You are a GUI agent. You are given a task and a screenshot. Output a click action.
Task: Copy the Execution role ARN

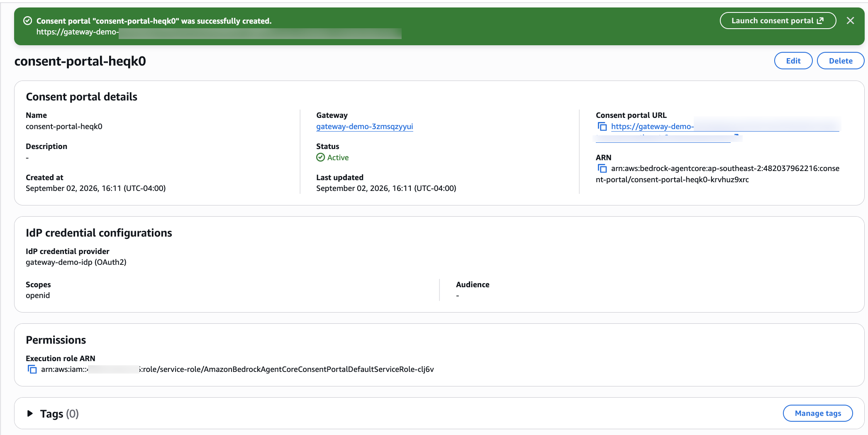[x=32, y=369]
